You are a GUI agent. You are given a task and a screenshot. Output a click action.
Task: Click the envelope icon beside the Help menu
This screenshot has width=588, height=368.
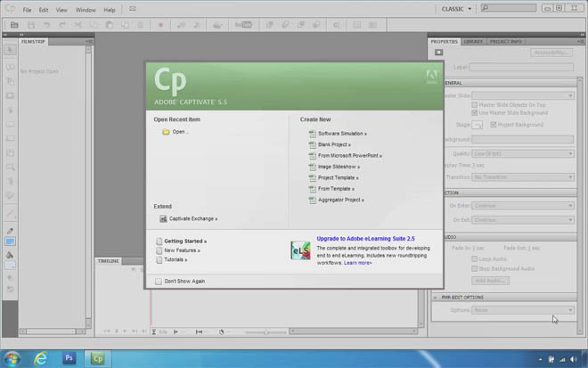click(x=133, y=9)
